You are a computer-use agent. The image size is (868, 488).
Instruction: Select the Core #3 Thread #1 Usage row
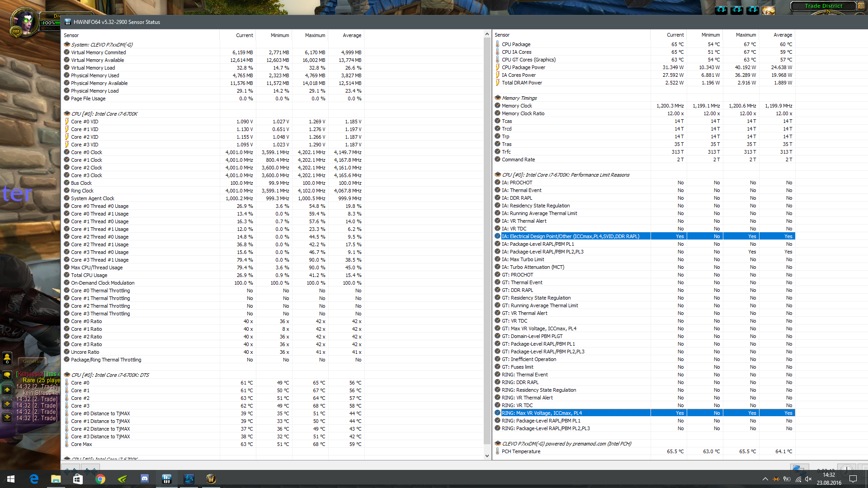[212, 260]
